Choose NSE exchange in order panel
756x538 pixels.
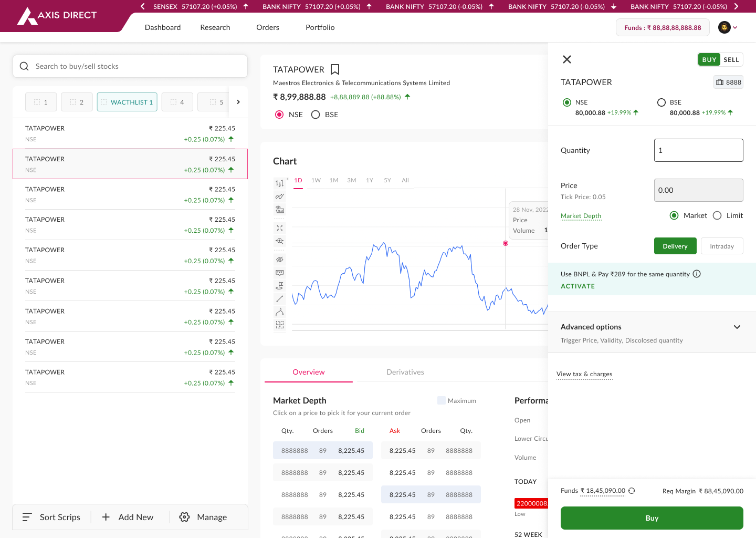coord(567,102)
